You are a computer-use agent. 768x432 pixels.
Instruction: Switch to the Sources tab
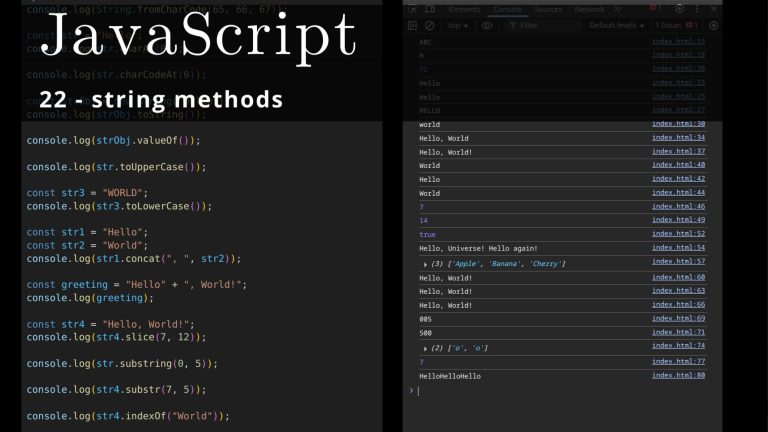(548, 9)
